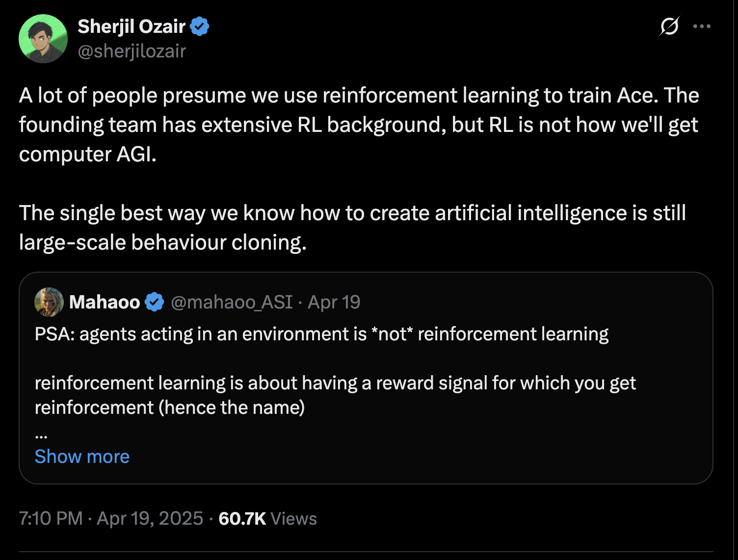The height and width of the screenshot is (560, 738).
Task: Click Mahaoo's blue verified badge
Action: [x=155, y=302]
